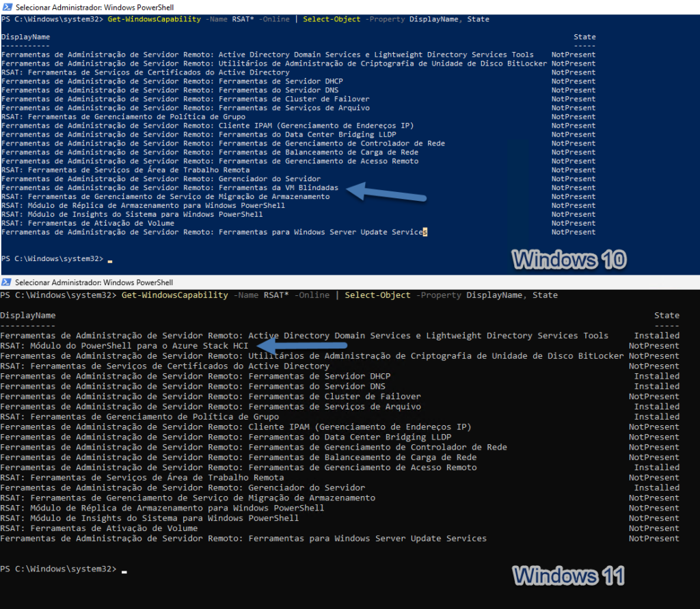The height and width of the screenshot is (609, 700).
Task: Select the Ferramentas da VM Blindadas line
Action: [171, 187]
